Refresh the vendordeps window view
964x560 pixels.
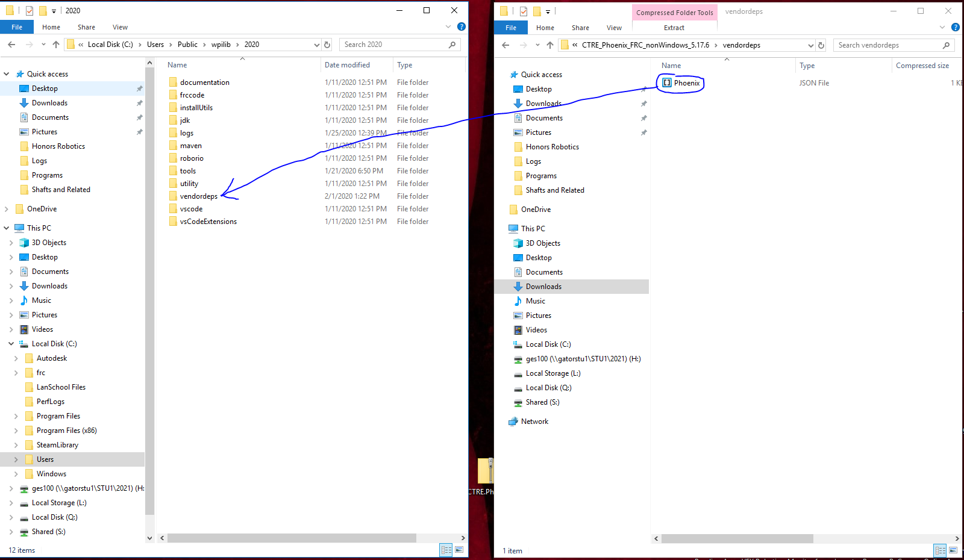pyautogui.click(x=821, y=45)
